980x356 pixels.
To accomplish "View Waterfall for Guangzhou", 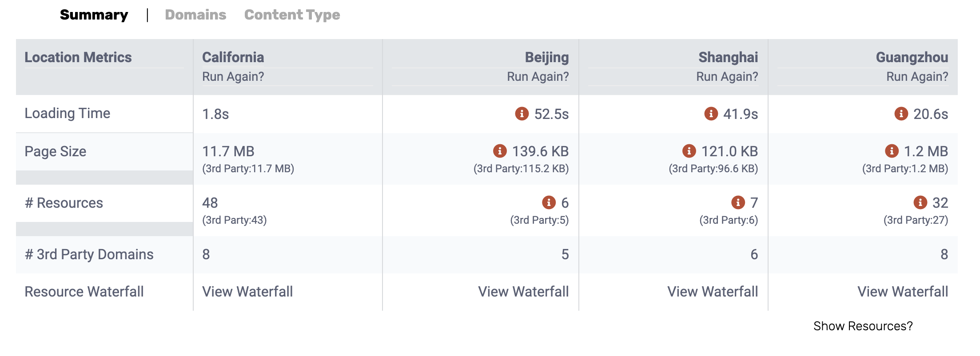I will click(x=903, y=292).
